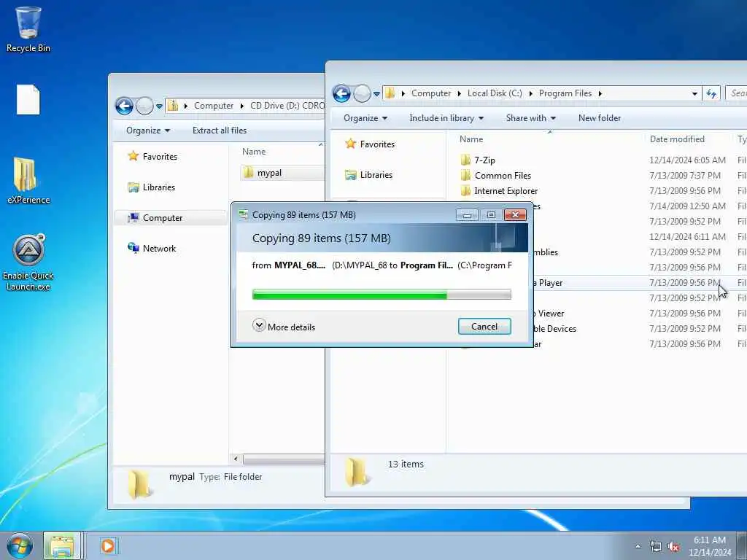Go forward in CD Drive window
The image size is (747, 560).
[144, 106]
